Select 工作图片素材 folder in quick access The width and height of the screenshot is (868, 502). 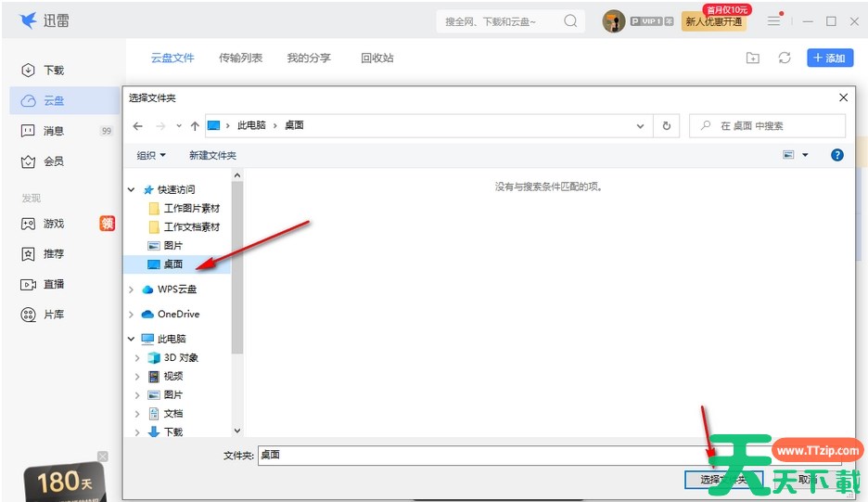[x=191, y=209]
